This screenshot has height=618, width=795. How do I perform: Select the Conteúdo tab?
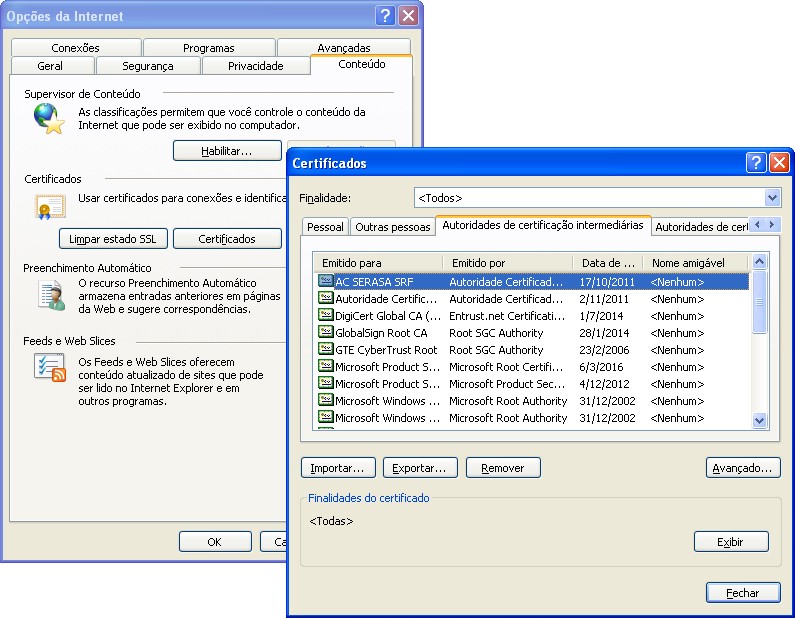click(362, 64)
